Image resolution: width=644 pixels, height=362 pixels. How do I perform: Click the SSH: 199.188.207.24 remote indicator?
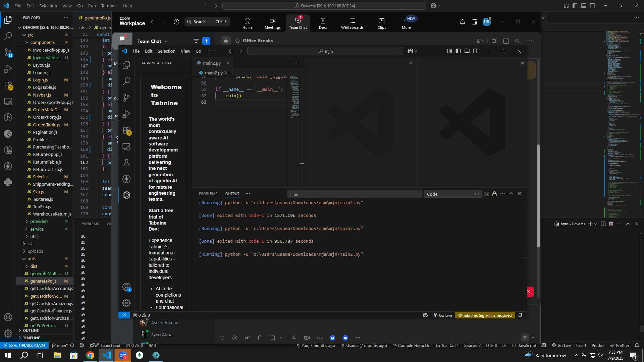24,346
